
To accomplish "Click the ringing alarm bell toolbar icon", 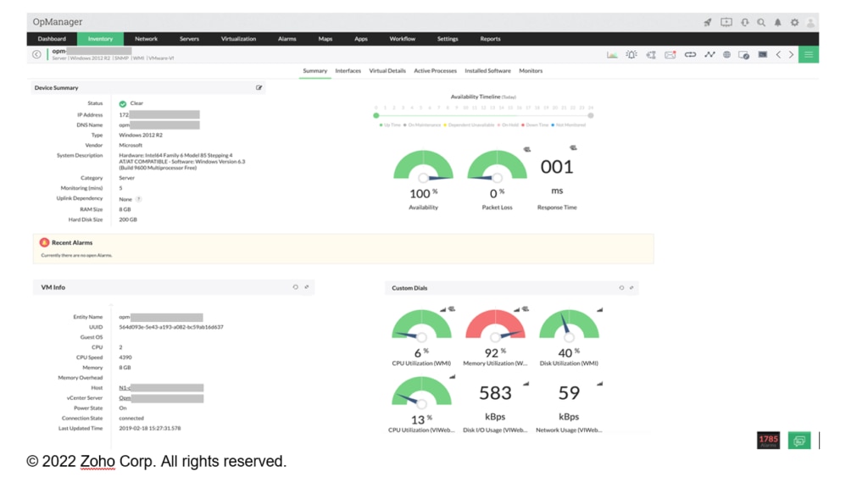I will tap(631, 55).
